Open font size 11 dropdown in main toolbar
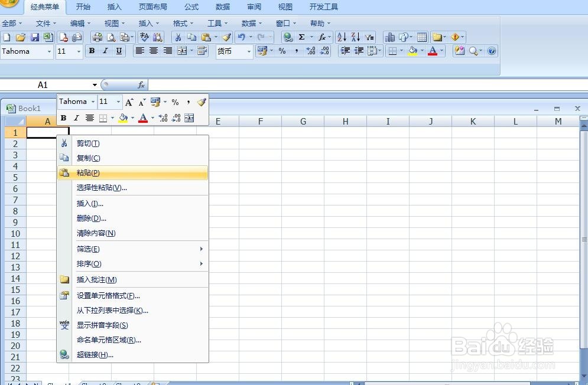The width and height of the screenshot is (588, 385). click(79, 51)
